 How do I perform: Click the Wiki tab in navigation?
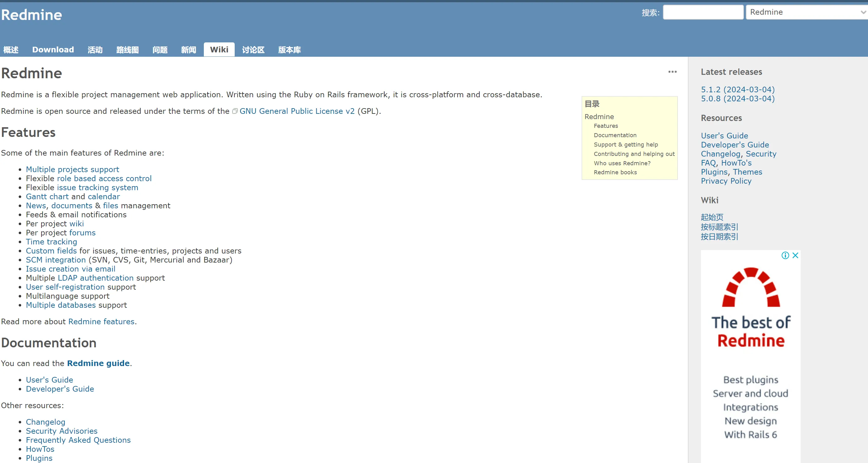tap(219, 49)
